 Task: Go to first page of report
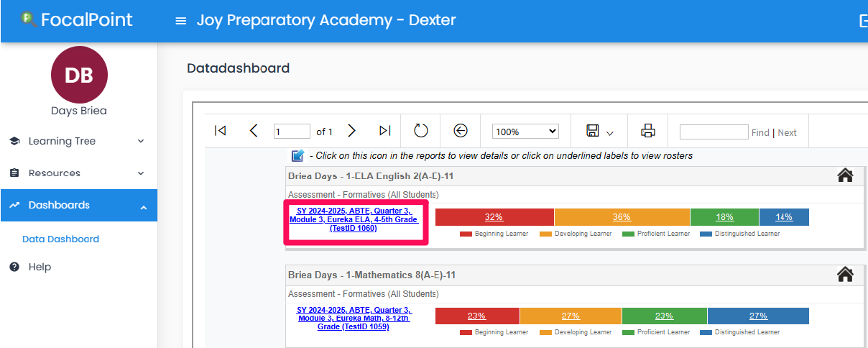pyautogui.click(x=221, y=131)
